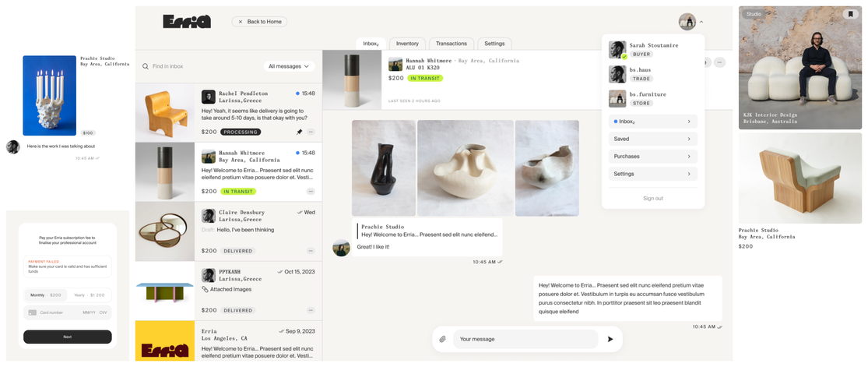Open the white bowl photo in the chat
Image resolution: width=868 pixels, height=367 pixels.
point(547,168)
